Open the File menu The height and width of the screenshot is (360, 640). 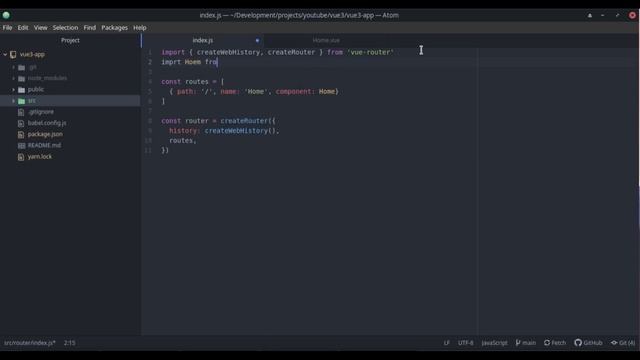pyautogui.click(x=7, y=28)
